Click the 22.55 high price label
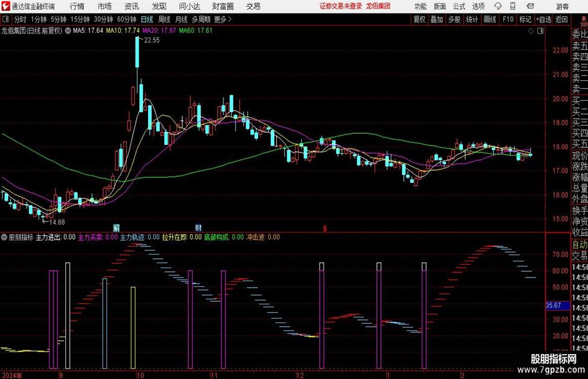Screen dimensions: 588x379 click(151, 40)
